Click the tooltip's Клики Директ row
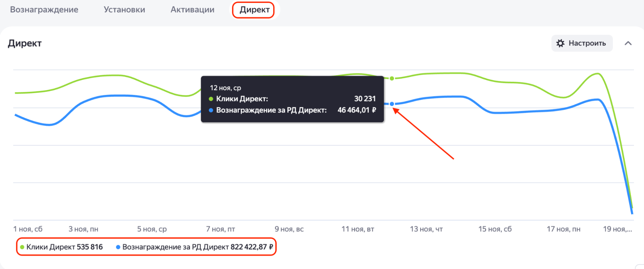Screen dimensions: 644x269 point(292,99)
